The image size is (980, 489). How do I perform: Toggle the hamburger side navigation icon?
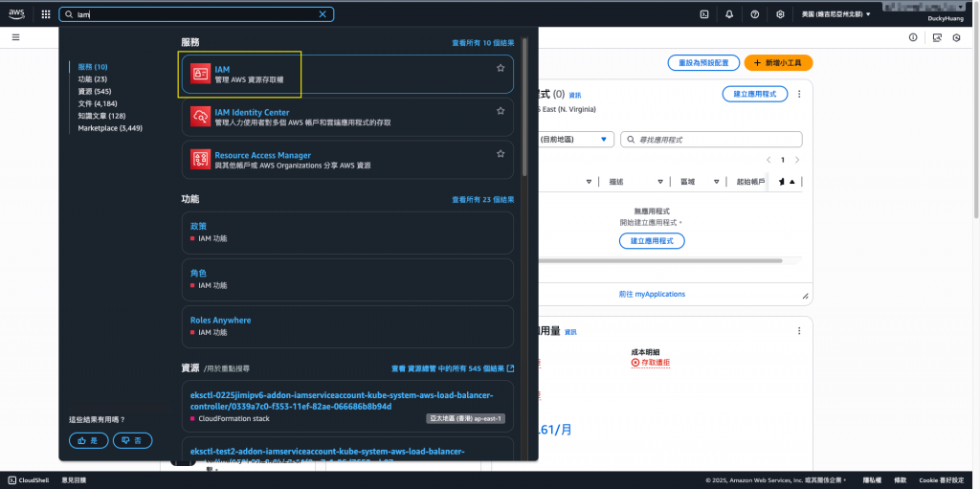coord(15,37)
